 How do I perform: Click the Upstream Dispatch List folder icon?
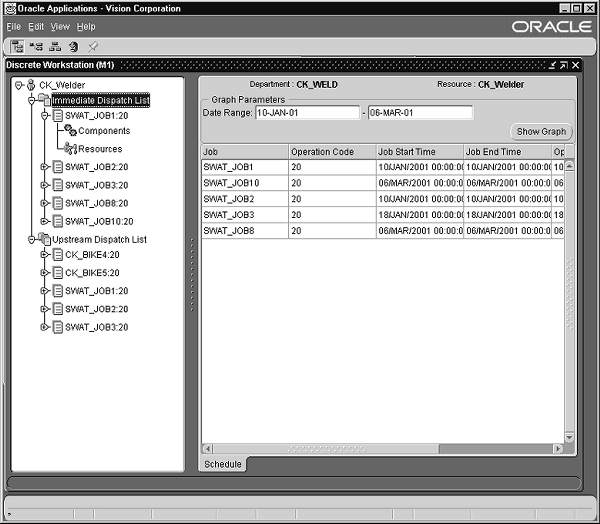44,239
